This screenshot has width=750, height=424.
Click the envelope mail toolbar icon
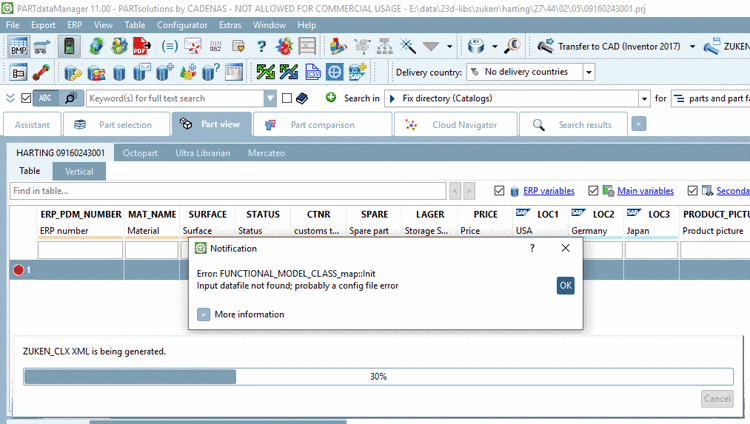pos(193,46)
